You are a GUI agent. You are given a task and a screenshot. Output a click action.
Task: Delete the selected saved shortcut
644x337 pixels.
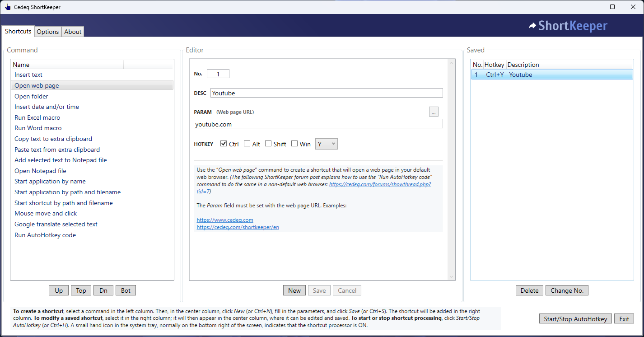click(529, 290)
